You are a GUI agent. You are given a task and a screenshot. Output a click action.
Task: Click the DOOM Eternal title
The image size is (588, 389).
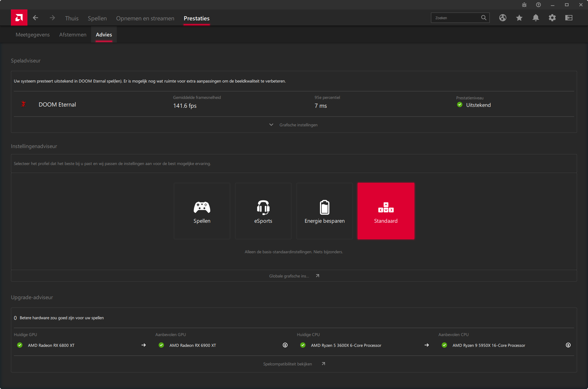pyautogui.click(x=57, y=104)
